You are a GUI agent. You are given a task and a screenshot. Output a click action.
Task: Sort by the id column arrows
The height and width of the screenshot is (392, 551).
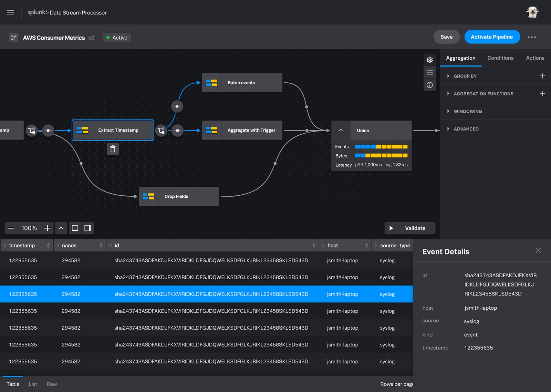pos(314,245)
